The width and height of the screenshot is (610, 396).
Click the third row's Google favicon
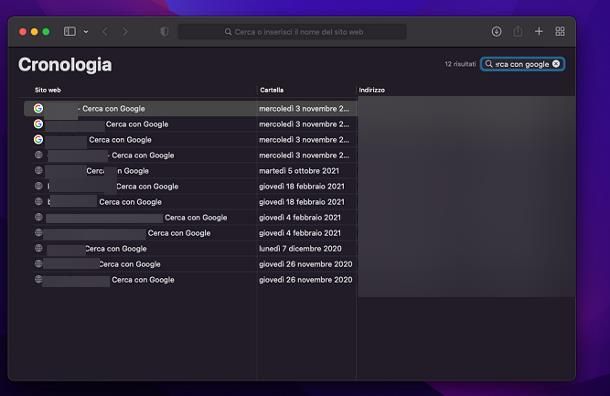click(x=38, y=139)
